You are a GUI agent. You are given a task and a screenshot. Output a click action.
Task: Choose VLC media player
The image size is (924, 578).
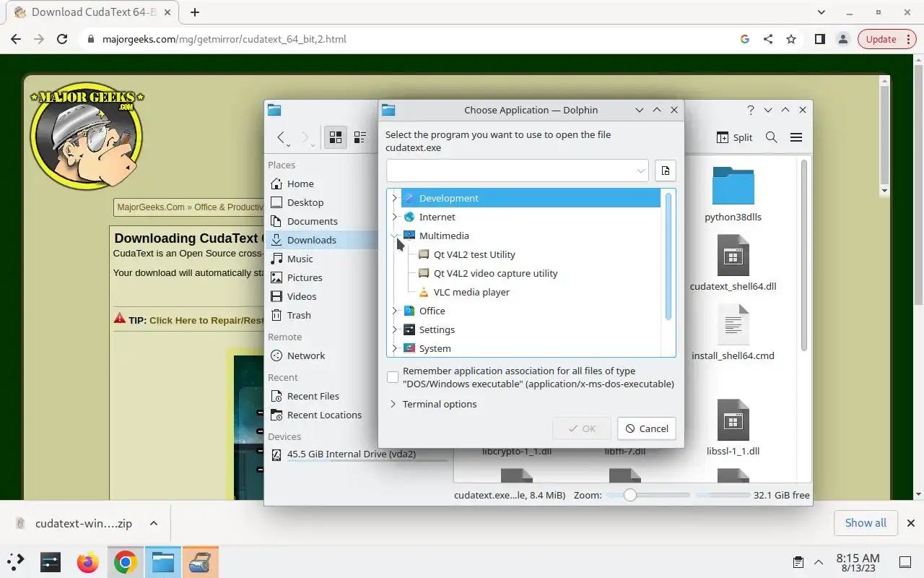[x=471, y=292]
